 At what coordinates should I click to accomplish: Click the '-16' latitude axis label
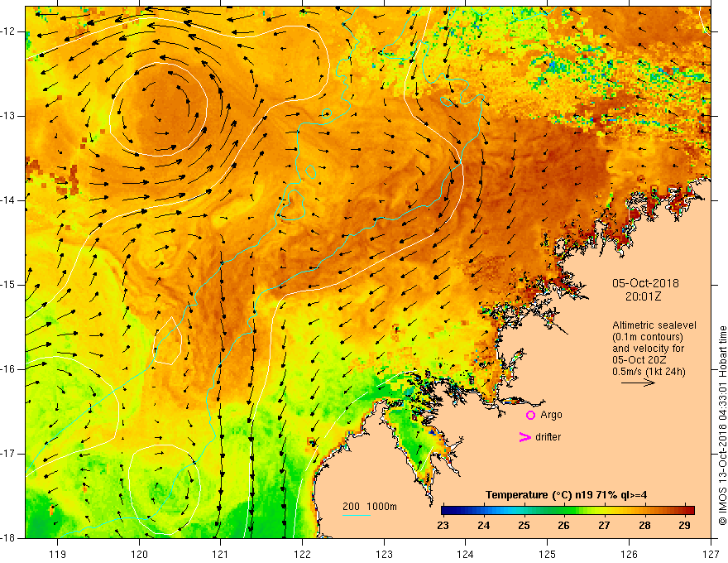tap(9, 369)
